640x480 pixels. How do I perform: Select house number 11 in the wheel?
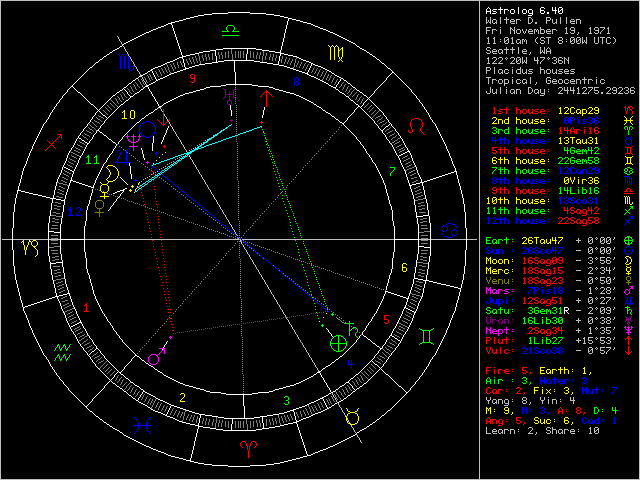pos(92,160)
